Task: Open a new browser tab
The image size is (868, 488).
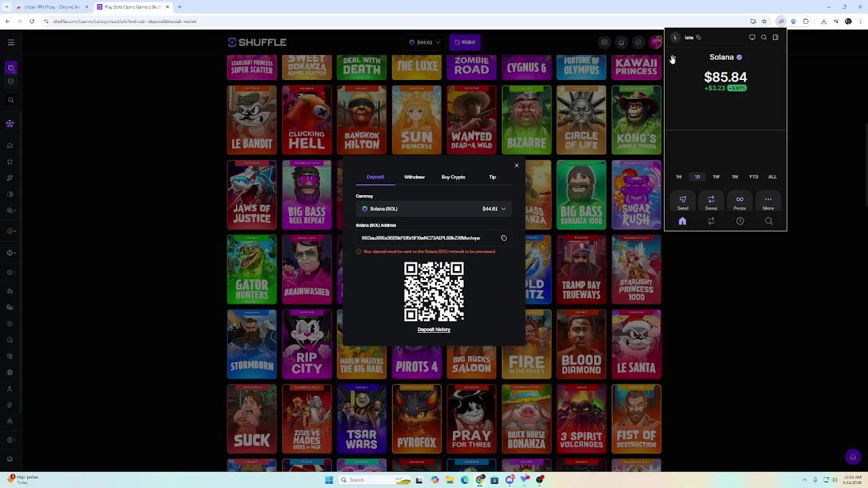Action: click(x=179, y=7)
